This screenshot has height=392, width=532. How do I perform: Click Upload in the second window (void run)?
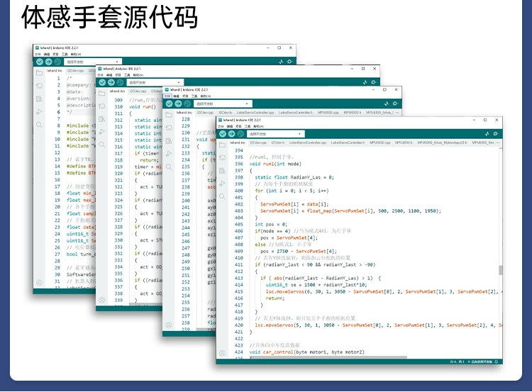coord(111,82)
